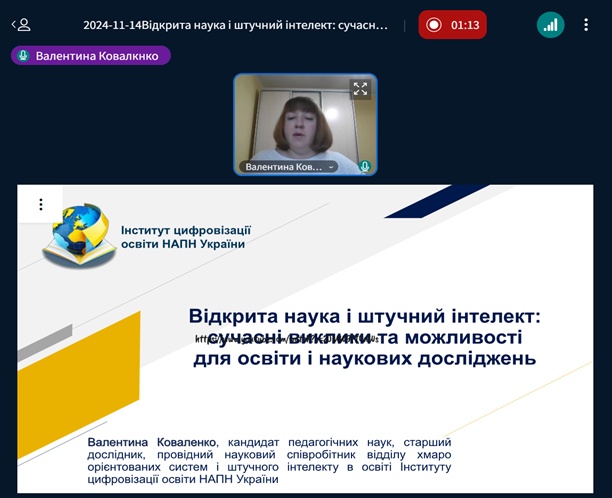Click the Валентина Ков... name label on video

[283, 167]
